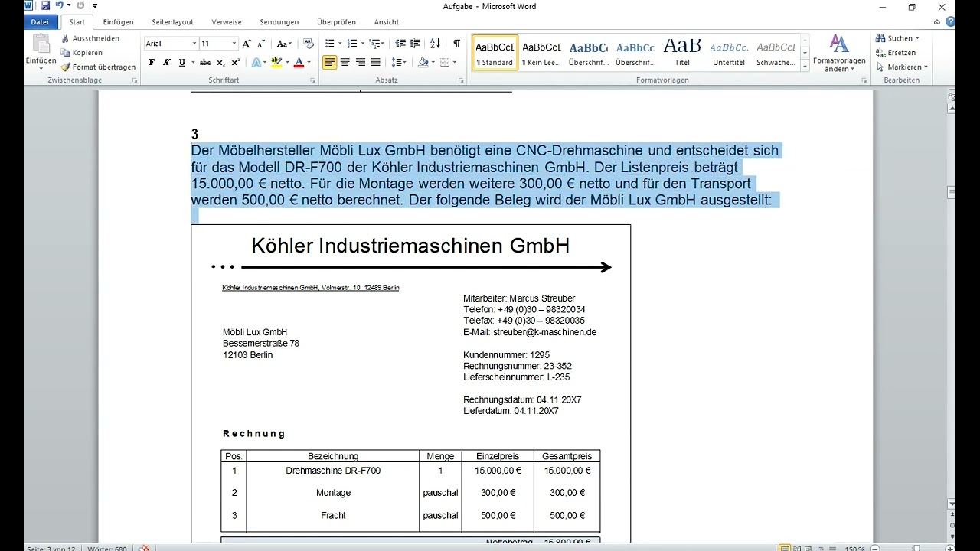The width and height of the screenshot is (980, 551).
Task: Apply red font color
Action: [x=299, y=63]
